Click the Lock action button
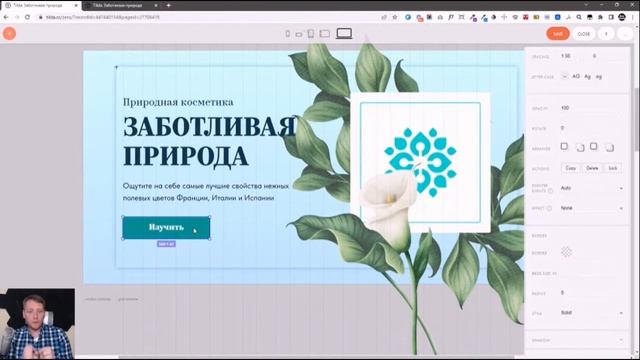This screenshot has height=360, width=640. (x=613, y=168)
